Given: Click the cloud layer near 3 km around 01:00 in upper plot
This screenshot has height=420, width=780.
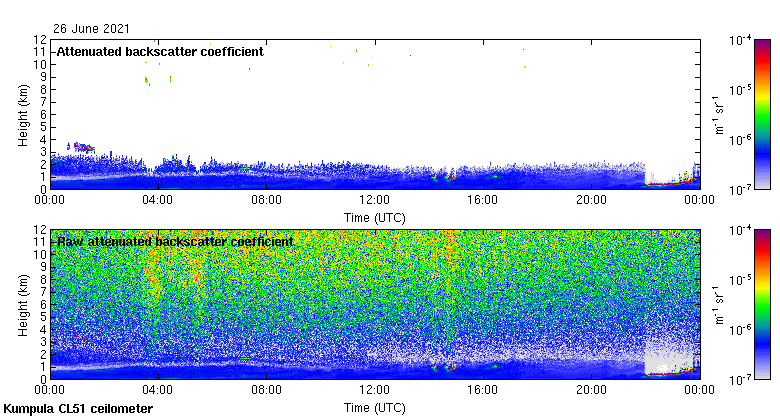Looking at the screenshot, I should 83,147.
